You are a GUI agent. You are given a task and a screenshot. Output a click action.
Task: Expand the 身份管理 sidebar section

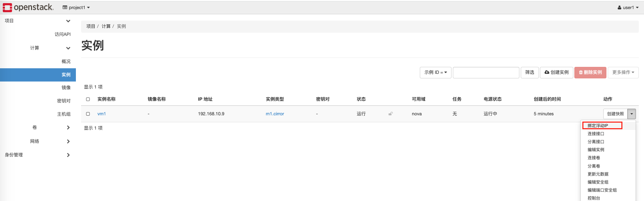coord(38,155)
